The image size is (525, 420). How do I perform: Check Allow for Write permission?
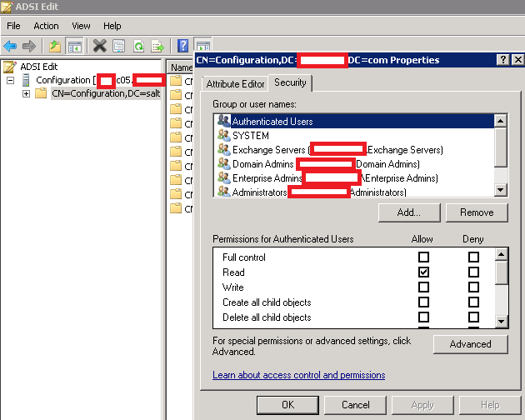tap(423, 287)
